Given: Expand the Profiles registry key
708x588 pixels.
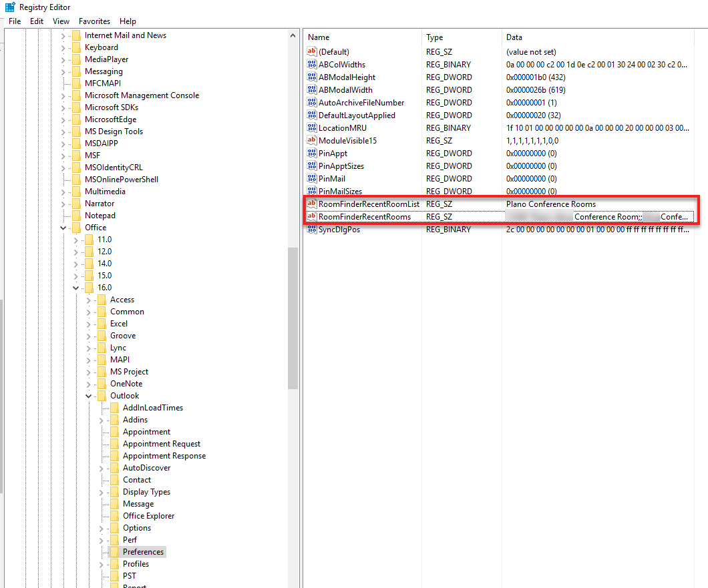Looking at the screenshot, I should click(101, 565).
